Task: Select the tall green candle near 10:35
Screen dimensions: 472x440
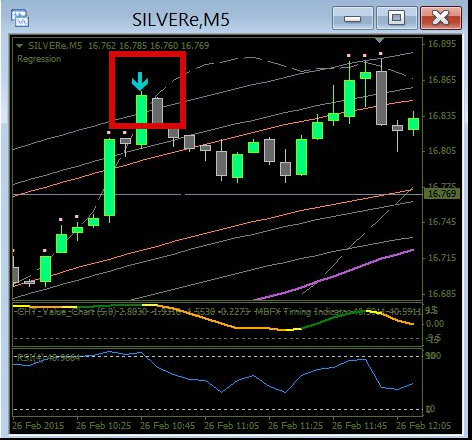Action: (109, 177)
